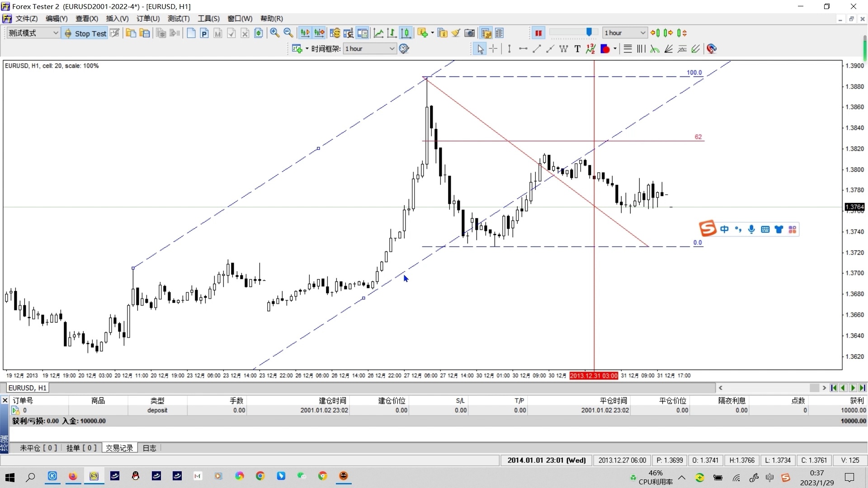Image resolution: width=868 pixels, height=488 pixels.
Task: Select the Fibonacci retracement lines tool
Action: [628, 49]
